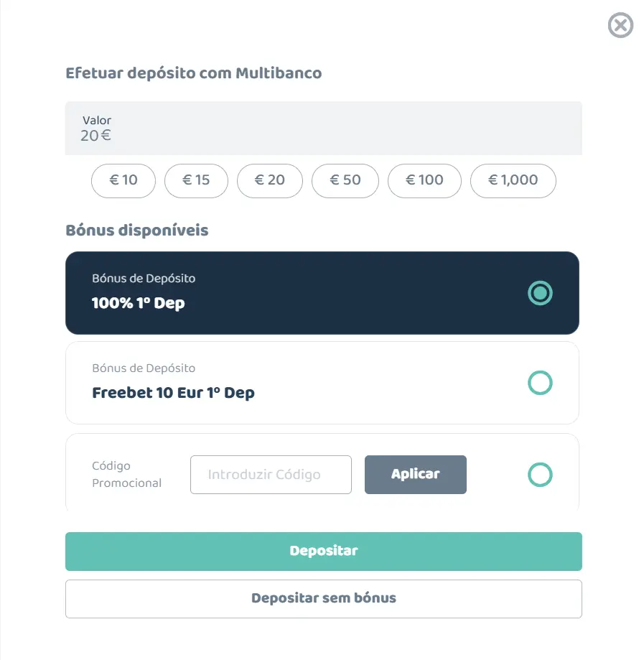
Task: Click the Código Promocional label
Action: tap(126, 475)
